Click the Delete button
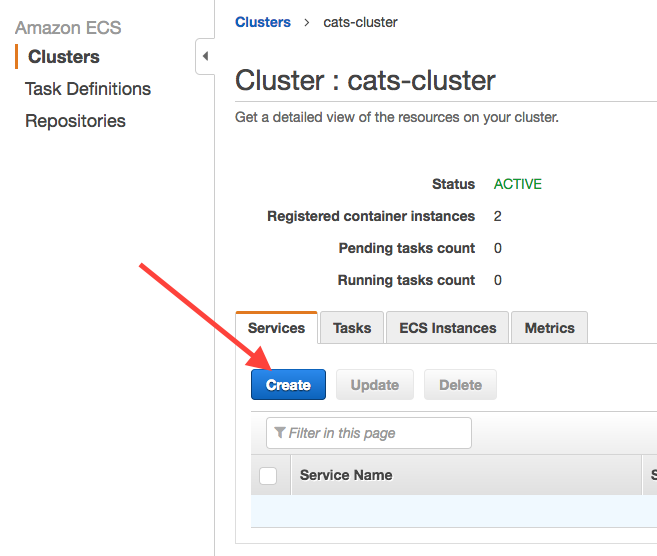 click(x=460, y=385)
